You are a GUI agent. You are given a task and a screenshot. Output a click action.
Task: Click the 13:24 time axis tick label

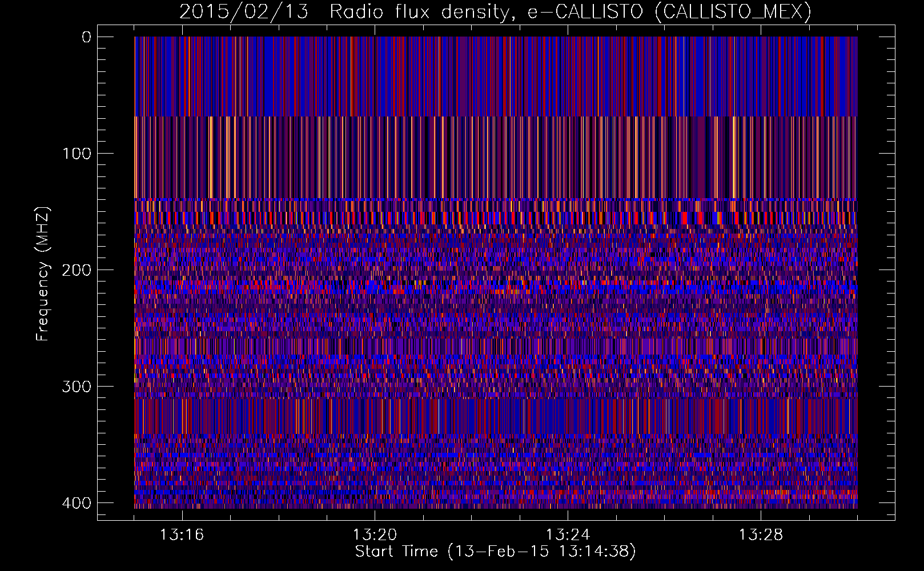(x=568, y=535)
